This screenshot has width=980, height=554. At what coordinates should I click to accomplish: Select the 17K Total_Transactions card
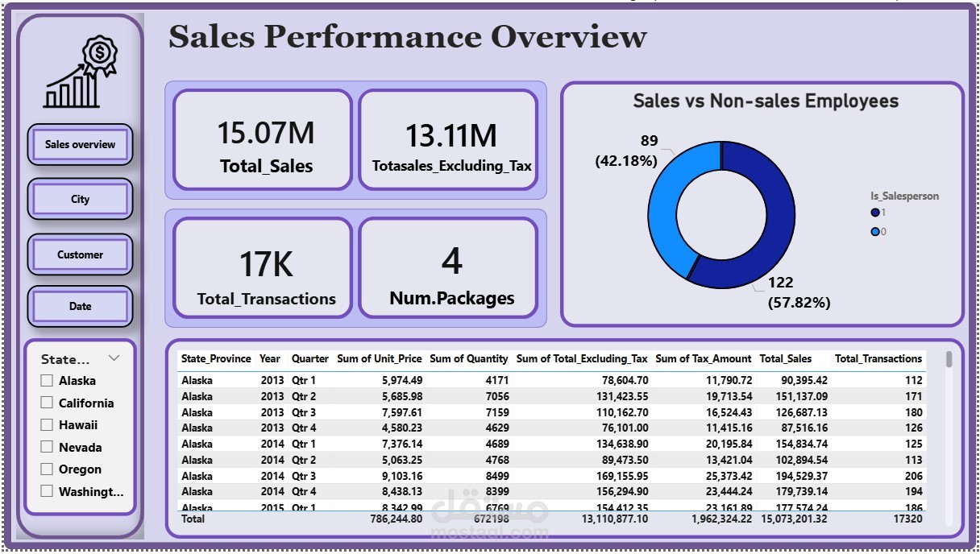[x=263, y=268]
